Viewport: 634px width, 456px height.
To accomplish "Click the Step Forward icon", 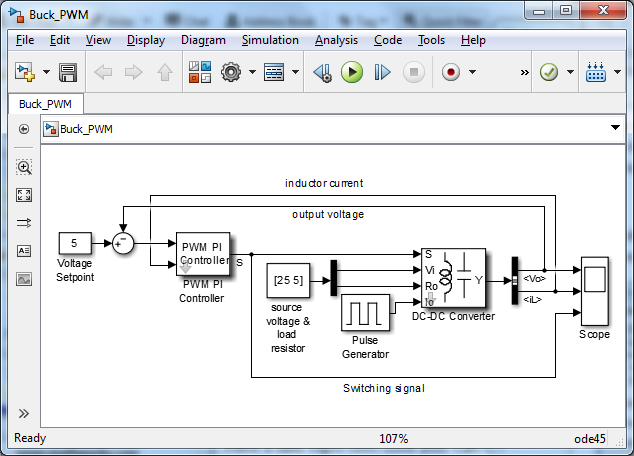I will 382,72.
